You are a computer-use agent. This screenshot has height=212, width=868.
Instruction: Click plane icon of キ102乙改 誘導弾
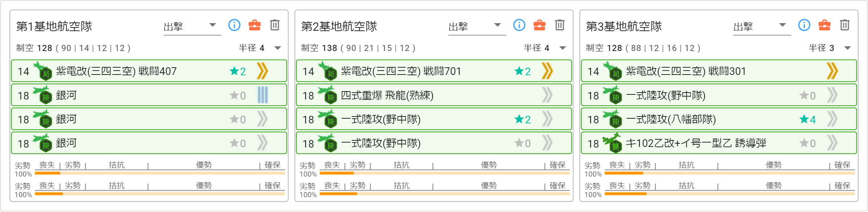(612, 143)
